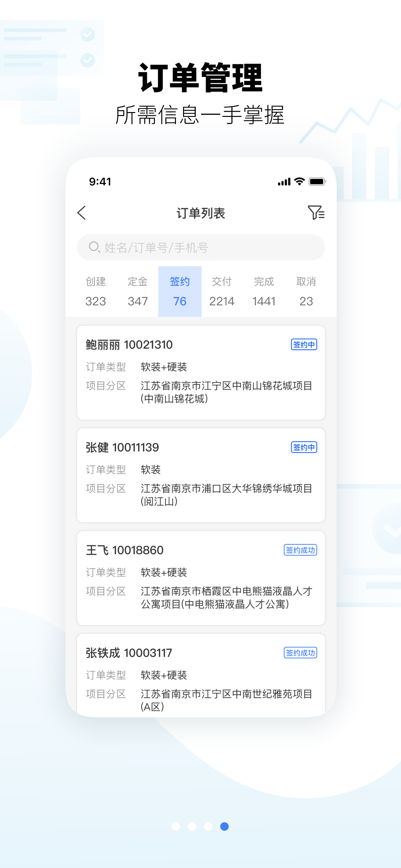Tap 签约成功 badge on 王飞 order

(x=300, y=550)
